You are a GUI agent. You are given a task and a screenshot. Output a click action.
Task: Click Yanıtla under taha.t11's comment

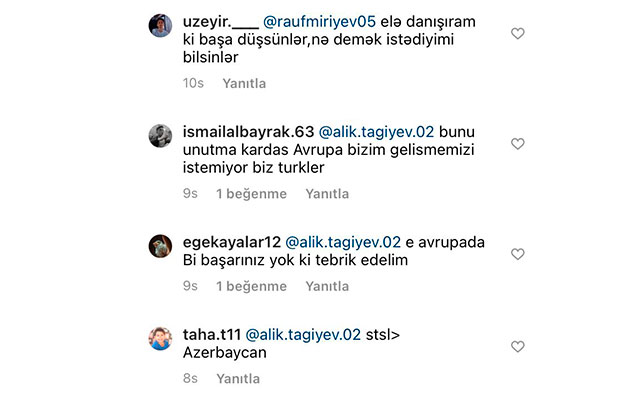click(x=238, y=379)
